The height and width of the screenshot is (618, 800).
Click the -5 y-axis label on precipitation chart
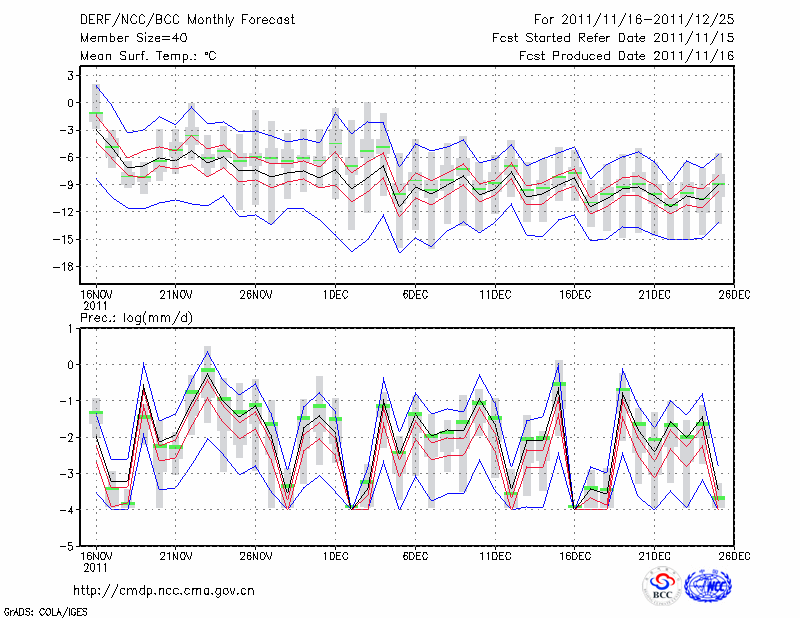point(68,546)
